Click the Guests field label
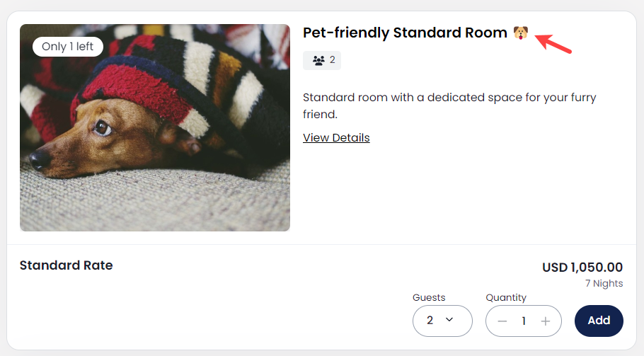This screenshot has height=356, width=644. tap(429, 297)
